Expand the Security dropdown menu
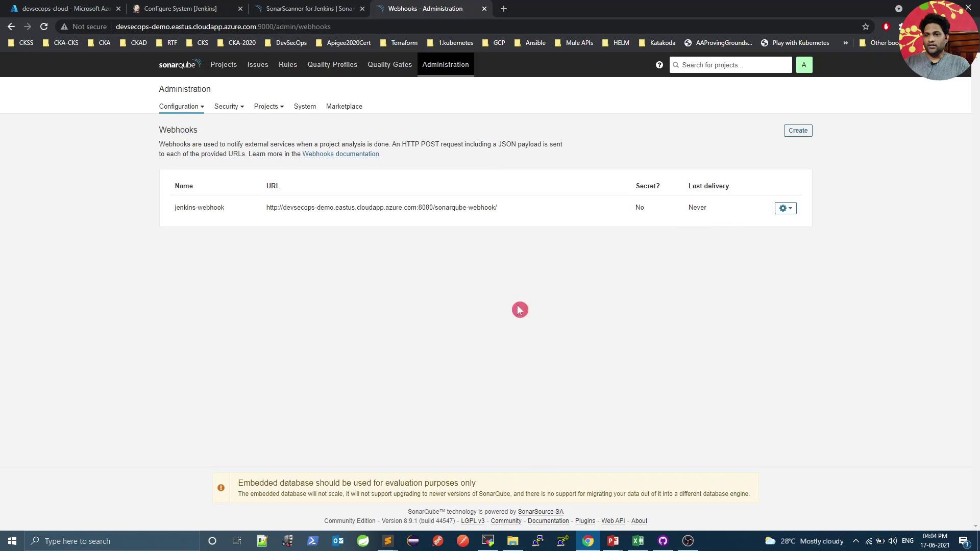 [229, 106]
